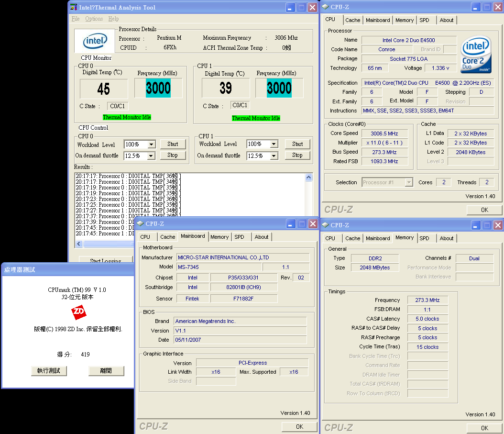Image resolution: width=504 pixels, height=434 pixels.
Task: Click the red ZD logo in CPUmark window
Action: (x=79, y=312)
